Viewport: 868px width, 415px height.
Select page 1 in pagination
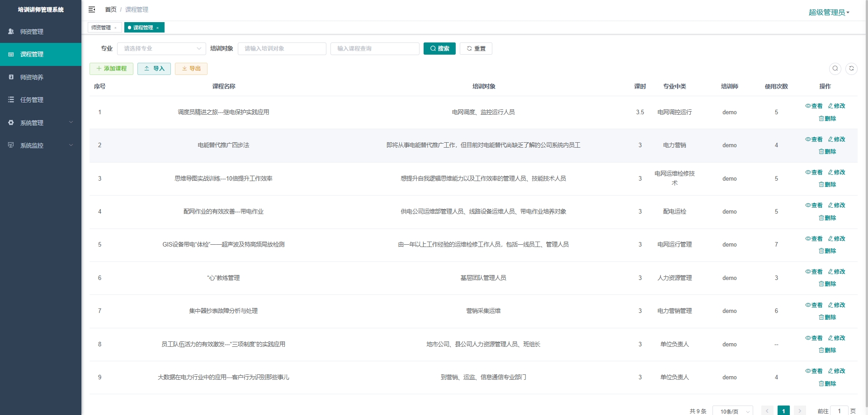click(x=783, y=411)
